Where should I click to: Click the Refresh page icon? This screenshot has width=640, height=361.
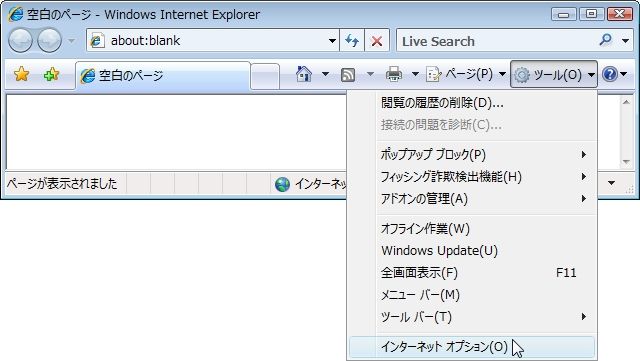pyautogui.click(x=352, y=40)
